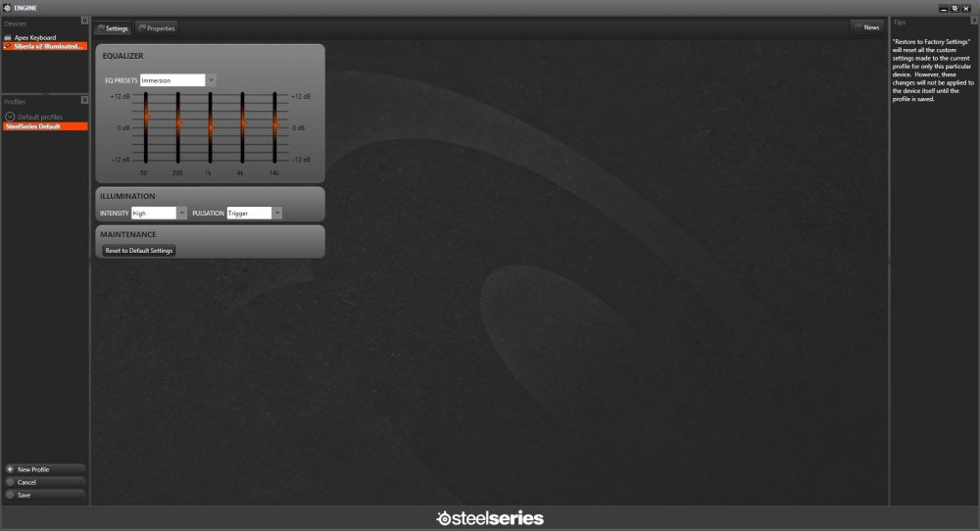The height and width of the screenshot is (531, 980).
Task: Select Siberia v2 Illuminated headset device
Action: (x=47, y=46)
